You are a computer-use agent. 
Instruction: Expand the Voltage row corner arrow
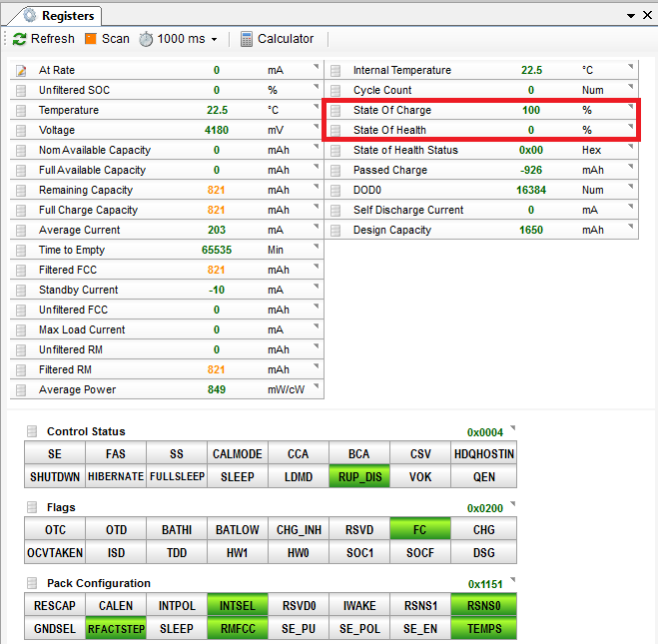point(316,126)
